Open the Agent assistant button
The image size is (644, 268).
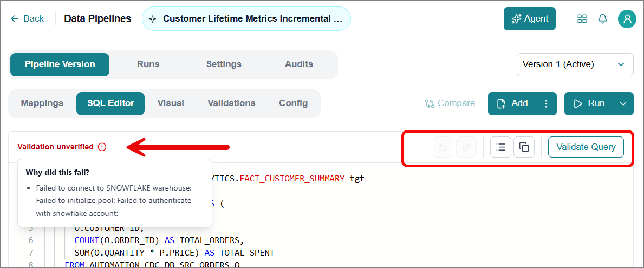529,19
